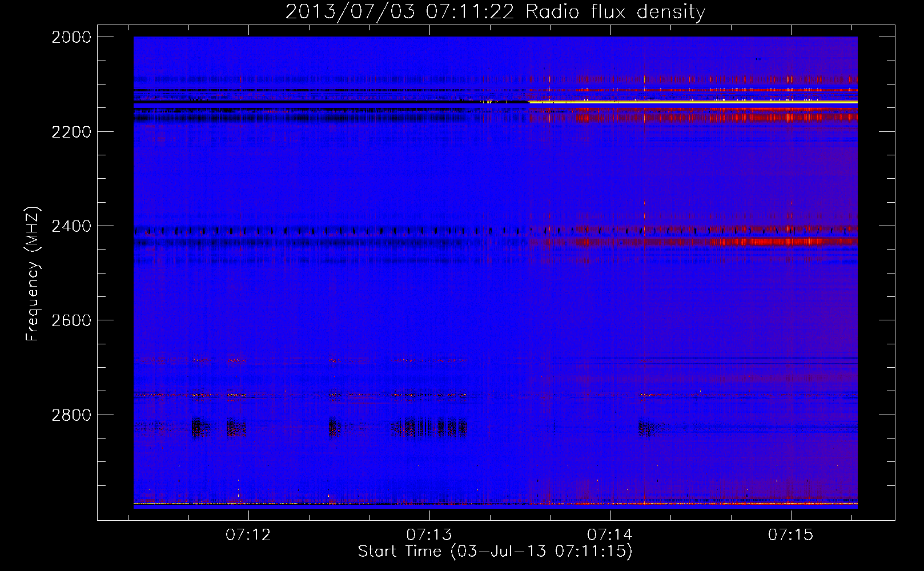Select the 2600 frequency tick label
Screen dimensions: 924x571
(x=71, y=320)
